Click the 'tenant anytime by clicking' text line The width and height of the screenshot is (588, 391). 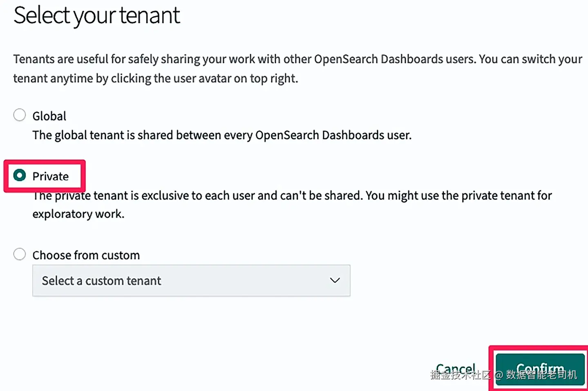pyautogui.click(x=155, y=78)
